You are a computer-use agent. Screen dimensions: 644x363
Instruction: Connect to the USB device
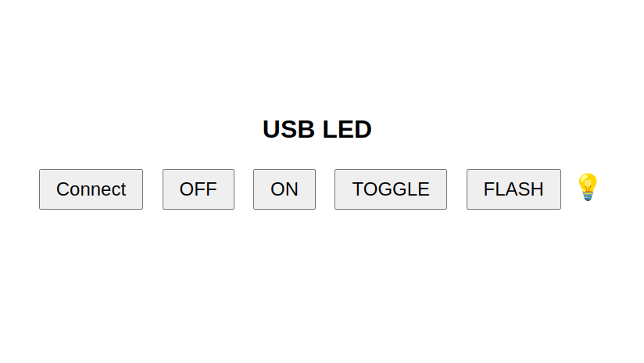coord(91,189)
